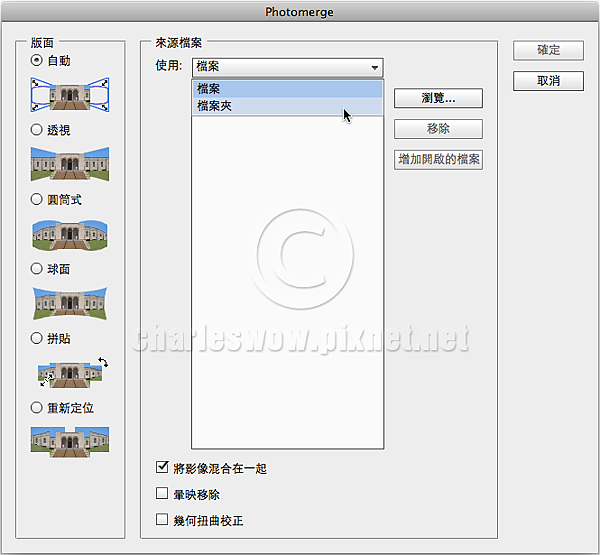Click the reposition layout preview thumbnail

click(70, 442)
